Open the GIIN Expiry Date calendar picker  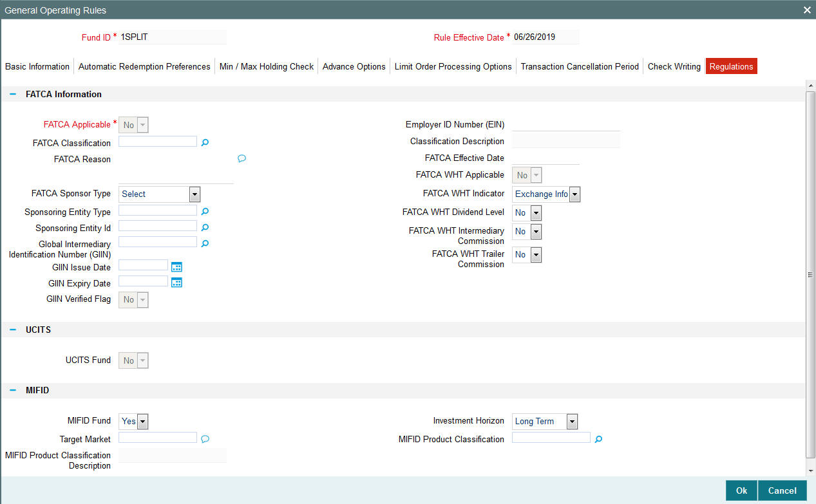pyautogui.click(x=176, y=281)
